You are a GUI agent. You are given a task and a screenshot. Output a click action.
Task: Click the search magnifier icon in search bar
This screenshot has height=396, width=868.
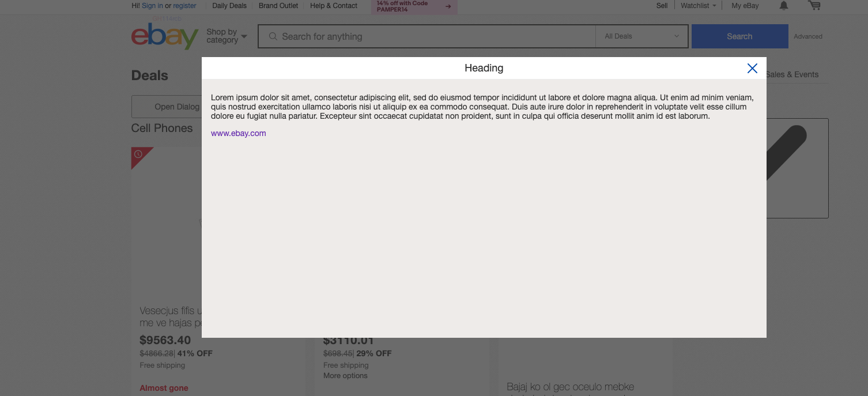[272, 36]
